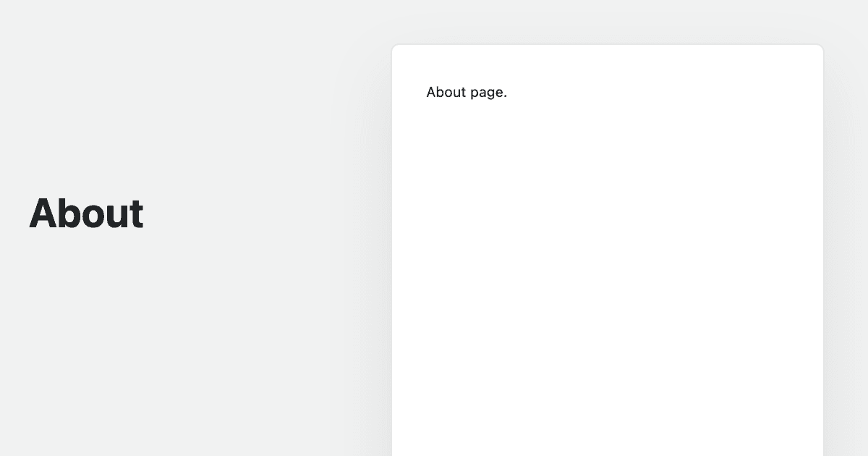Click the final "t" of the large heading
This screenshot has height=456, width=868.
[136, 214]
